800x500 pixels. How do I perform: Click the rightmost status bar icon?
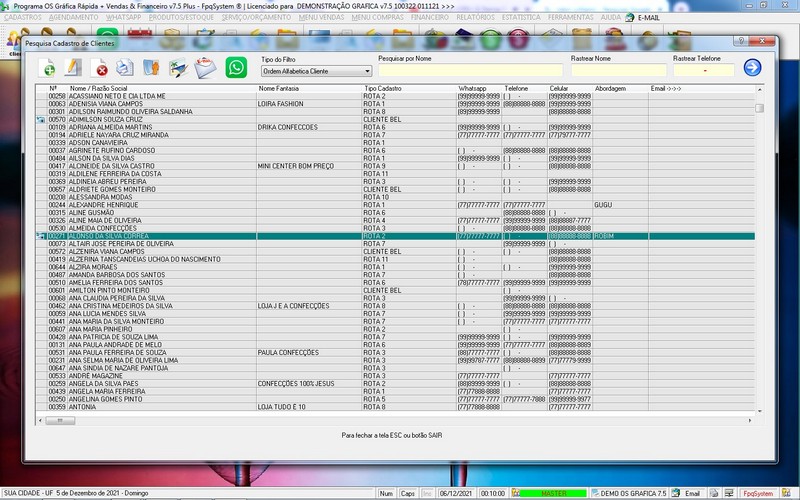point(786,493)
